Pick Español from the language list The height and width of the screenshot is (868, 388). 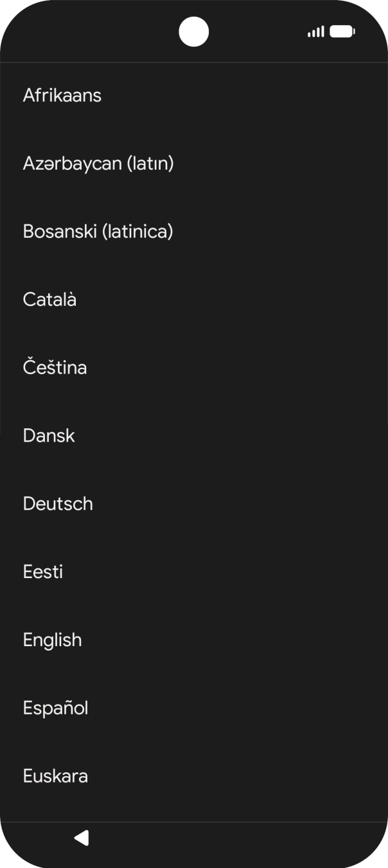(55, 709)
